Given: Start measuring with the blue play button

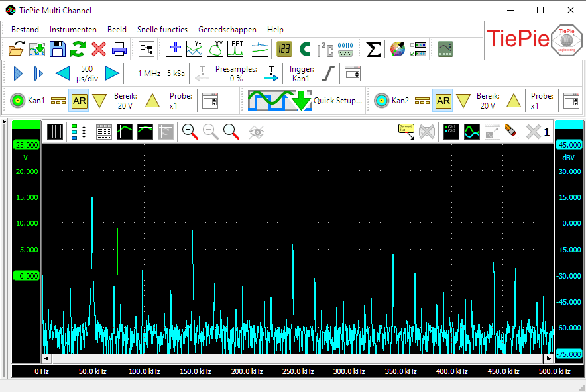Looking at the screenshot, I should coord(18,73).
